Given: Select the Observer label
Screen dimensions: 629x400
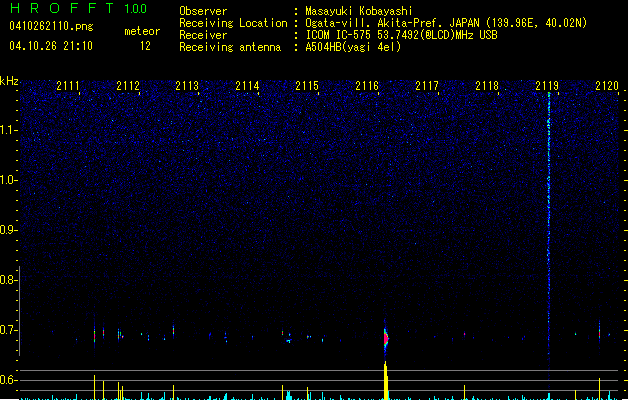Looking at the screenshot, I should point(203,11).
